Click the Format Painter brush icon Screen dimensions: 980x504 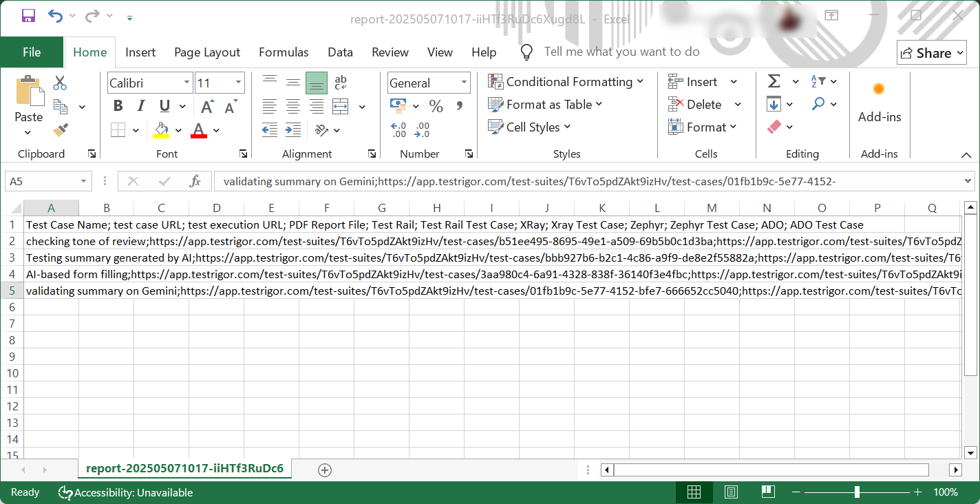pos(61,129)
